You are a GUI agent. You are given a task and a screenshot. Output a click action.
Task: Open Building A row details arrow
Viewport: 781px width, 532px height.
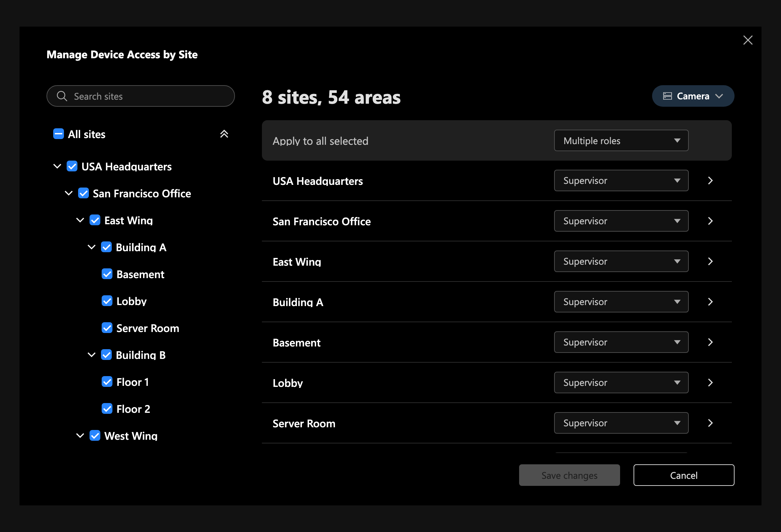(710, 302)
